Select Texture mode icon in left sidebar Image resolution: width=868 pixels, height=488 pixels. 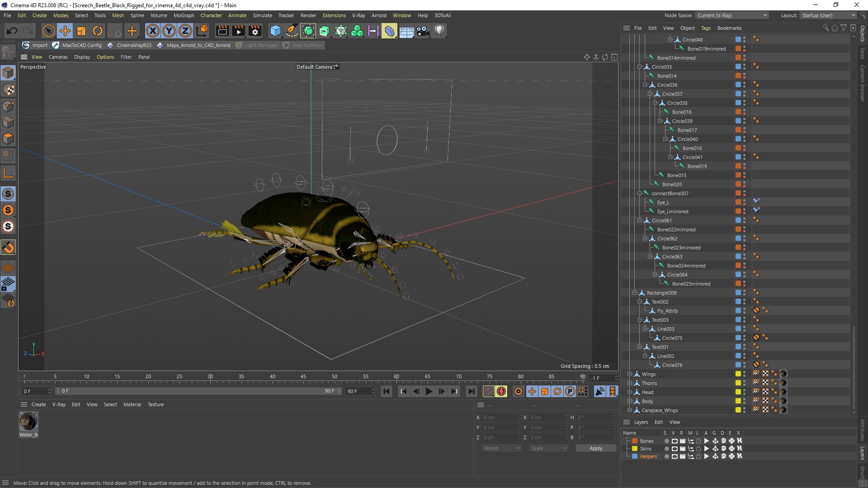pos(8,89)
